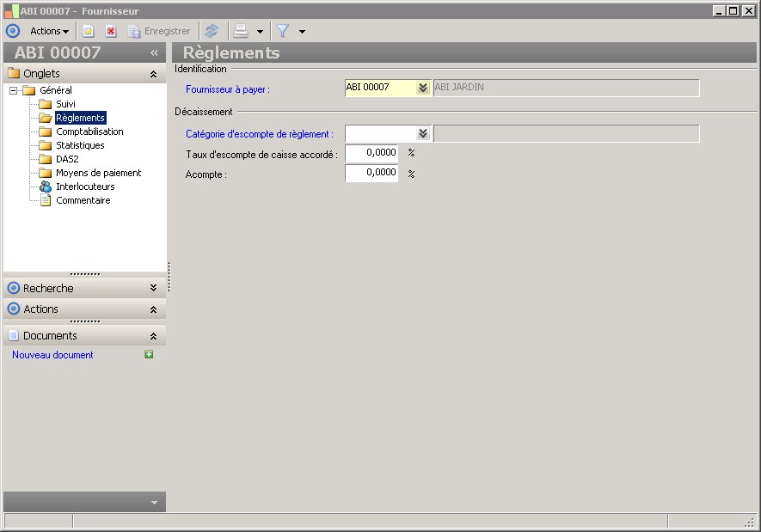Open the Actions dropdown menu in toolbar

[x=50, y=31]
